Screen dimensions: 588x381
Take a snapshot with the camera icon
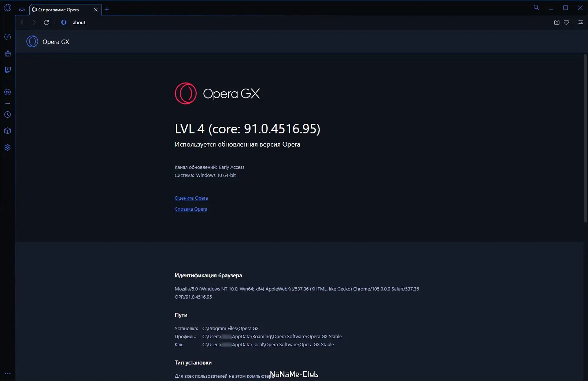557,22
